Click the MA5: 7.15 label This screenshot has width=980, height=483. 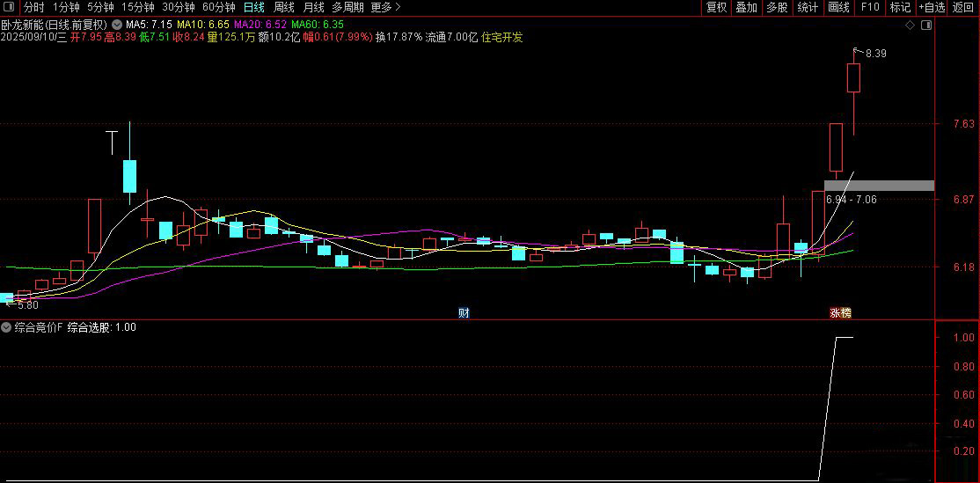click(x=149, y=25)
